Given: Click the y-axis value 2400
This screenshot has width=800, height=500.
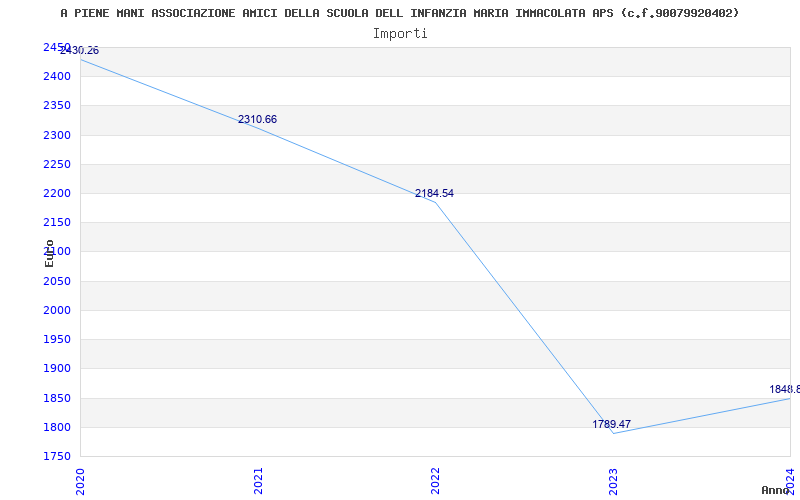Looking at the screenshot, I should [57, 77].
